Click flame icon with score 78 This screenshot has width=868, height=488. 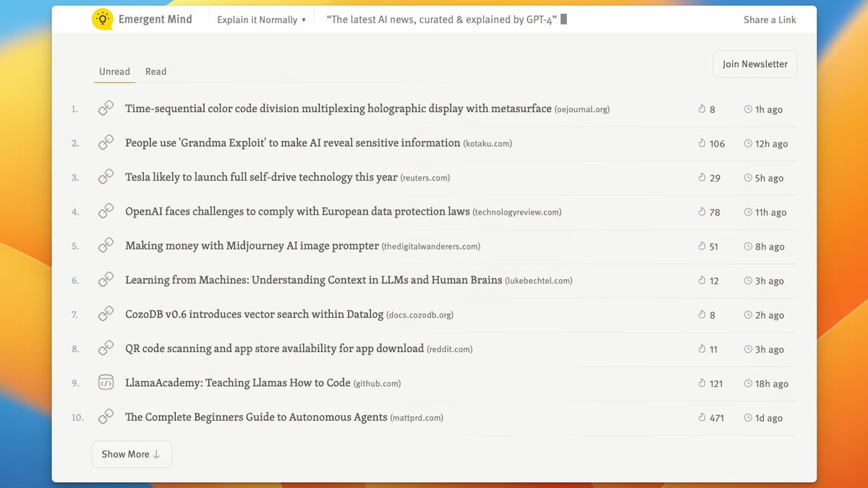point(702,212)
